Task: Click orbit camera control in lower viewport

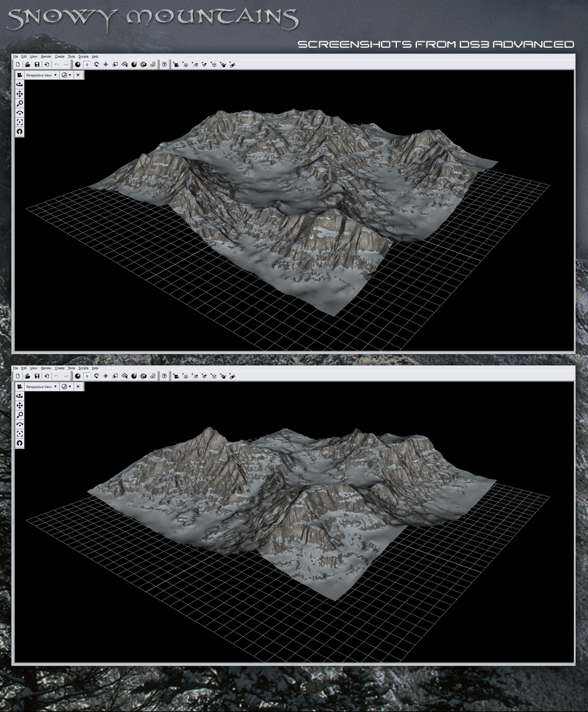Action: [x=20, y=395]
